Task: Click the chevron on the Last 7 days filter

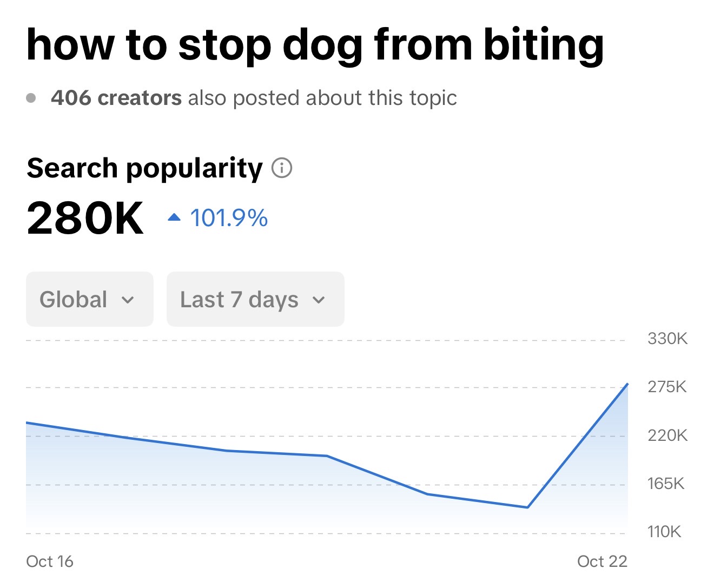Action: [319, 300]
